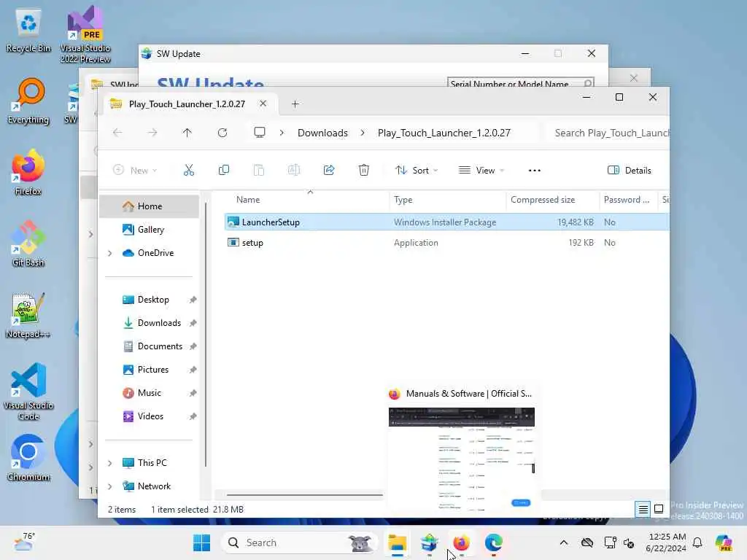Click the Forward navigation arrow
The height and width of the screenshot is (560, 747).
tap(152, 133)
